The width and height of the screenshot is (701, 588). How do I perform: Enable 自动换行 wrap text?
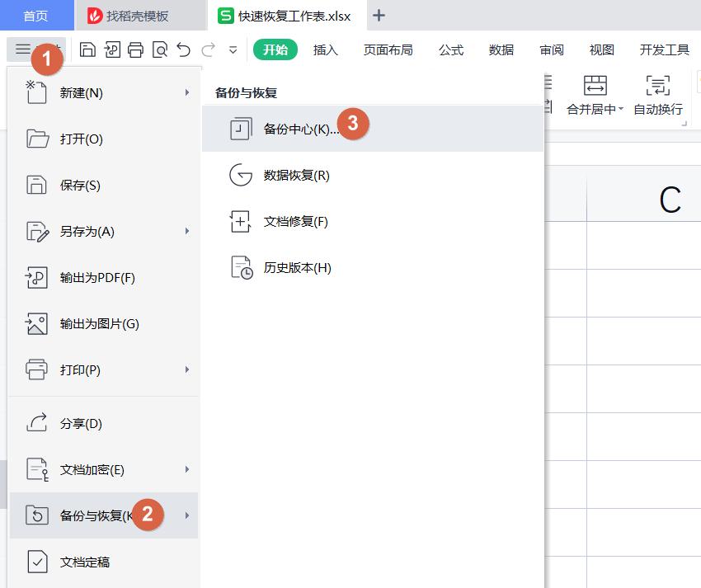point(657,93)
